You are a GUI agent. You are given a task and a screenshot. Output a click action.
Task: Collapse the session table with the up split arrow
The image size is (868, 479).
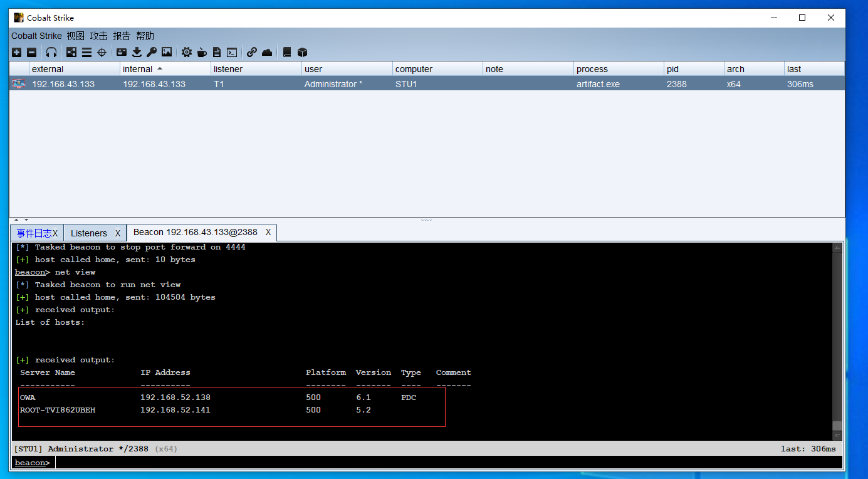[17, 219]
